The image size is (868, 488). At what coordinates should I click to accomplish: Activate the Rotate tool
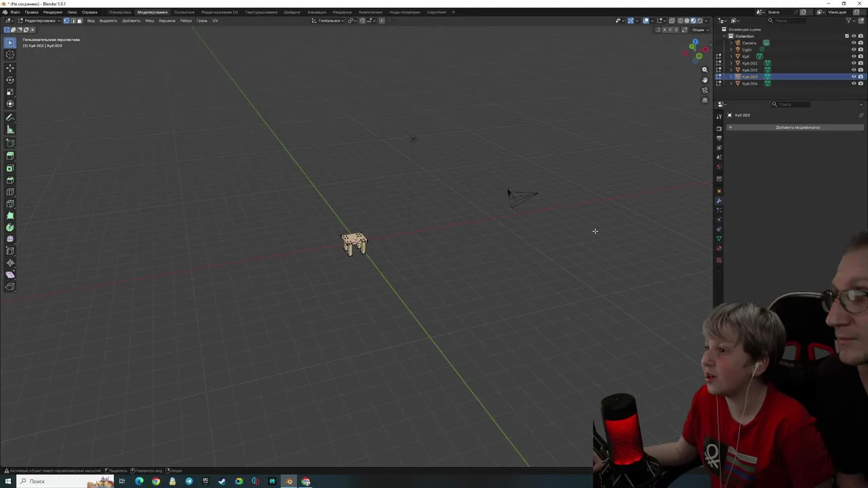[x=10, y=80]
